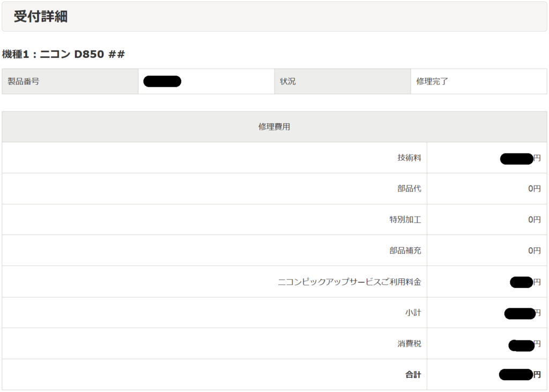Select the 技術料 row label
549x392 pixels.
point(409,158)
